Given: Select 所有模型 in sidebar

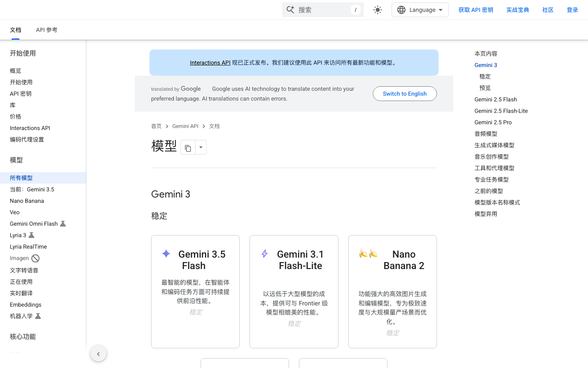Looking at the screenshot, I should click(x=43, y=178).
